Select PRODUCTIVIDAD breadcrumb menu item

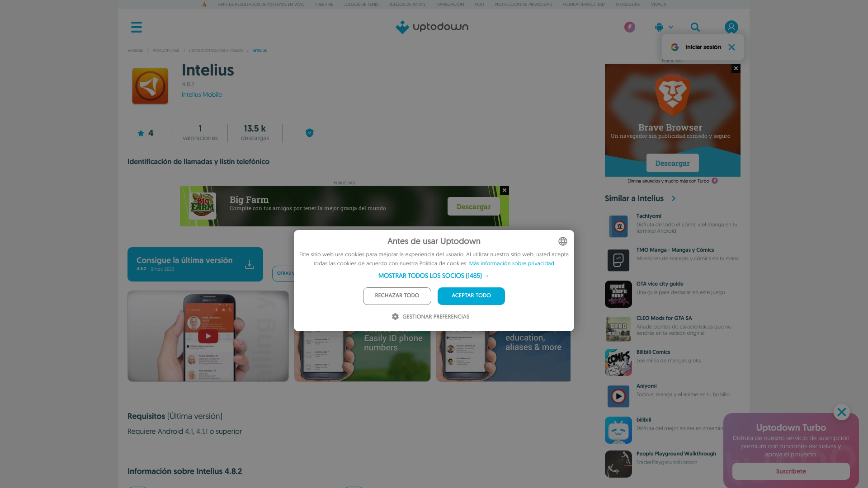click(166, 51)
